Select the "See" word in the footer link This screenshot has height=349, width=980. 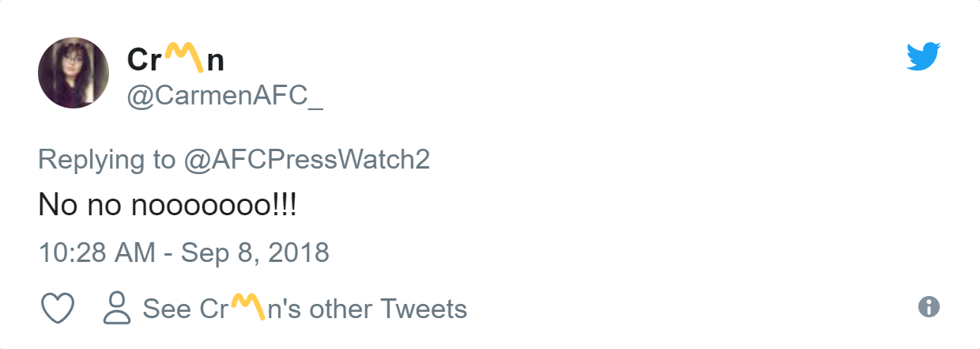[x=166, y=309]
